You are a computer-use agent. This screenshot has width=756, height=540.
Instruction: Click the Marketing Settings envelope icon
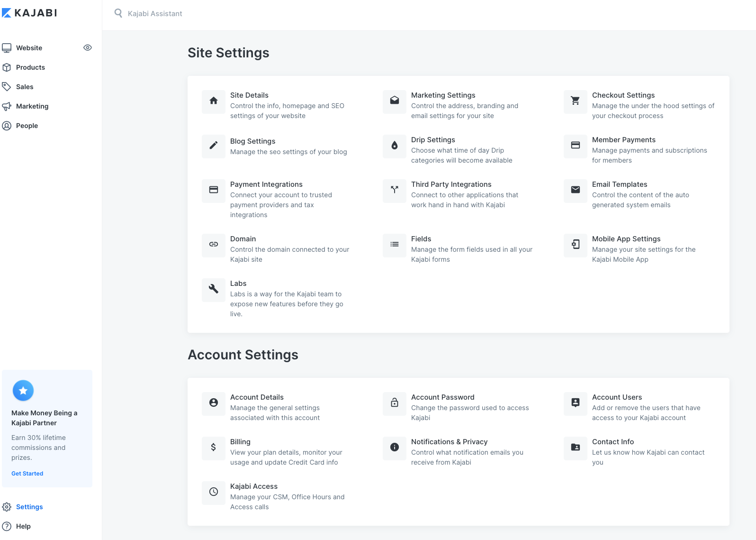(x=395, y=101)
